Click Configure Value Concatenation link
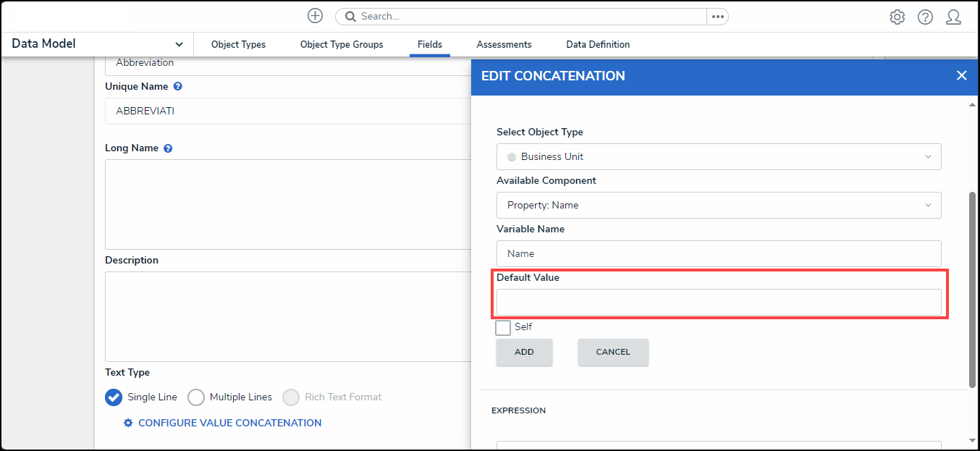Screen dimensions: 980x451 click(229, 423)
